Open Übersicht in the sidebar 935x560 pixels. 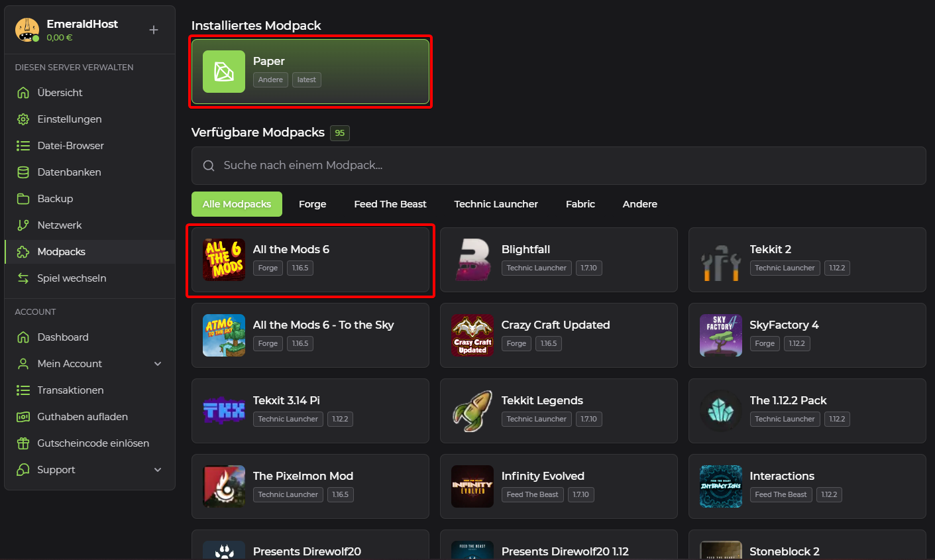point(60,93)
